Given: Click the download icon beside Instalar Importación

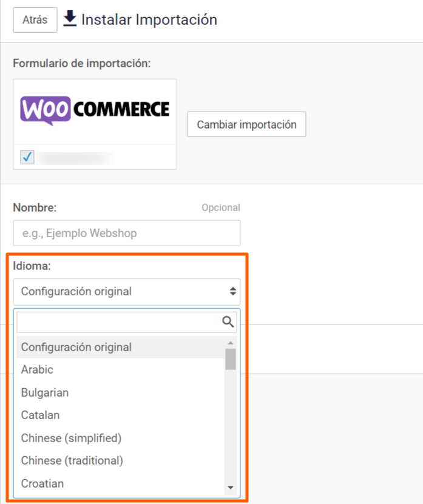Looking at the screenshot, I should 70,18.
